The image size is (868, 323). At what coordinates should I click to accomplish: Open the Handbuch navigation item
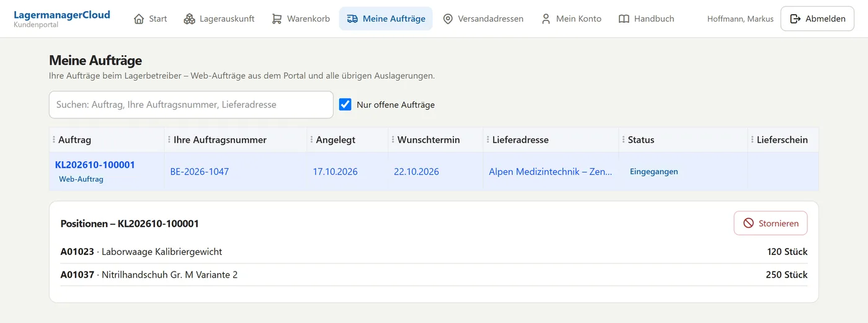(x=647, y=19)
